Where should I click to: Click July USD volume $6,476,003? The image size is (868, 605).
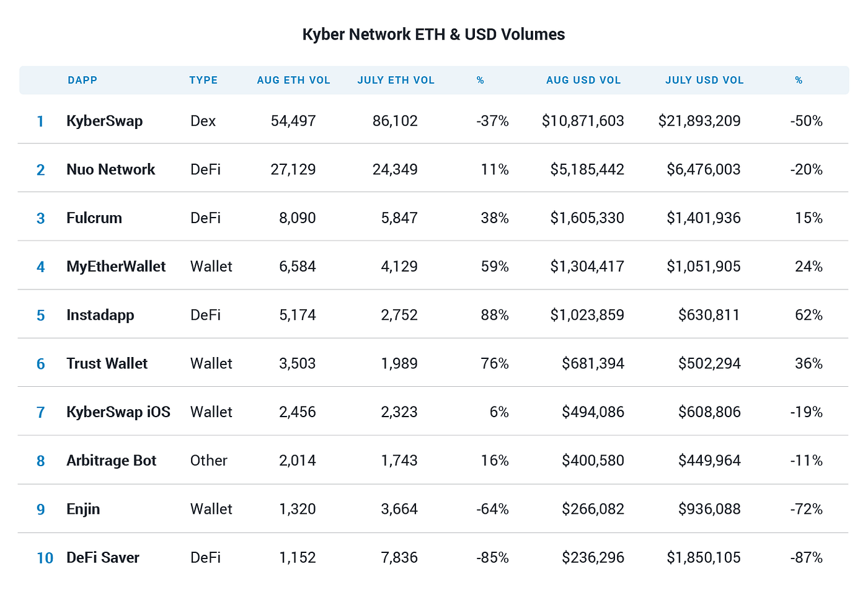704,169
